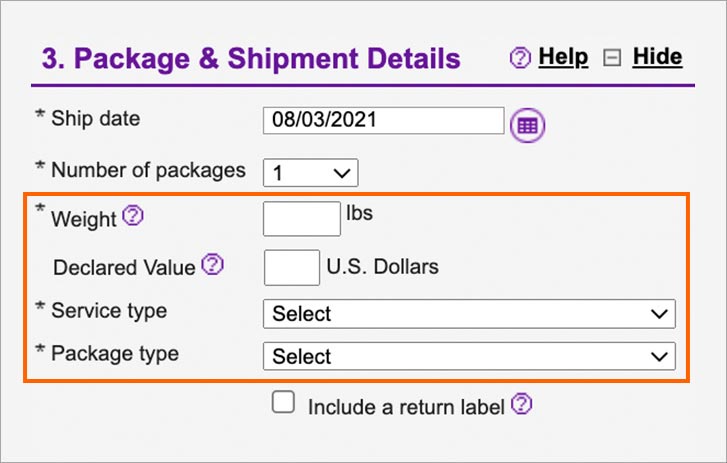This screenshot has width=727, height=463.
Task: Enable Include a return label checkbox
Action: pyautogui.click(x=283, y=402)
